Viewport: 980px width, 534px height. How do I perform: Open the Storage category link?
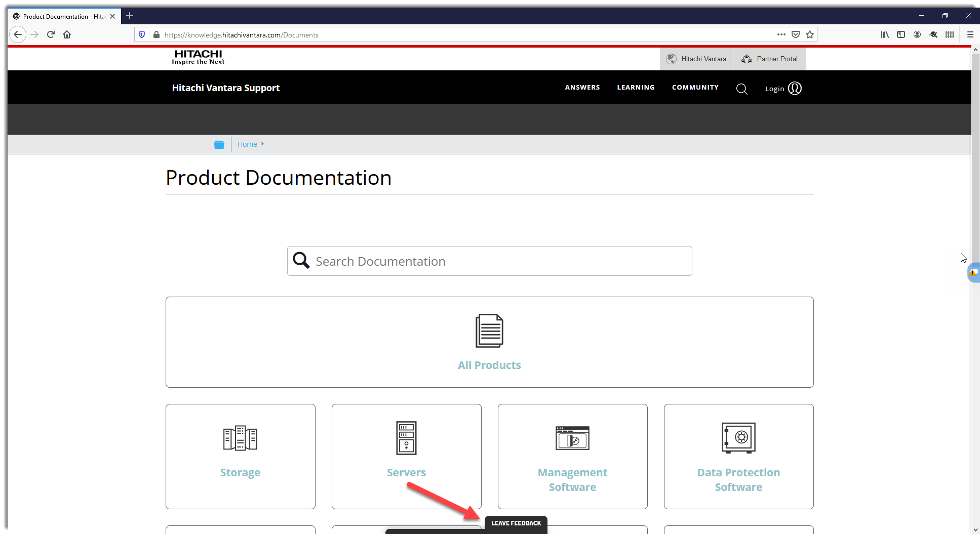click(240, 472)
